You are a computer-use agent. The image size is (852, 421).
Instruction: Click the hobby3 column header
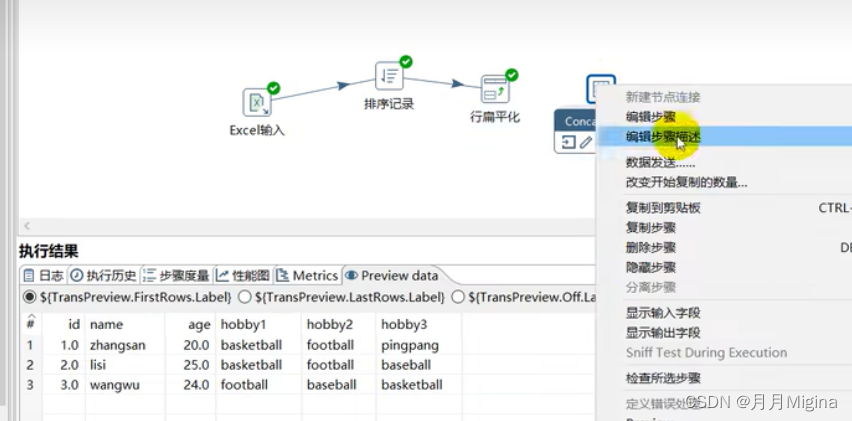pos(418,324)
